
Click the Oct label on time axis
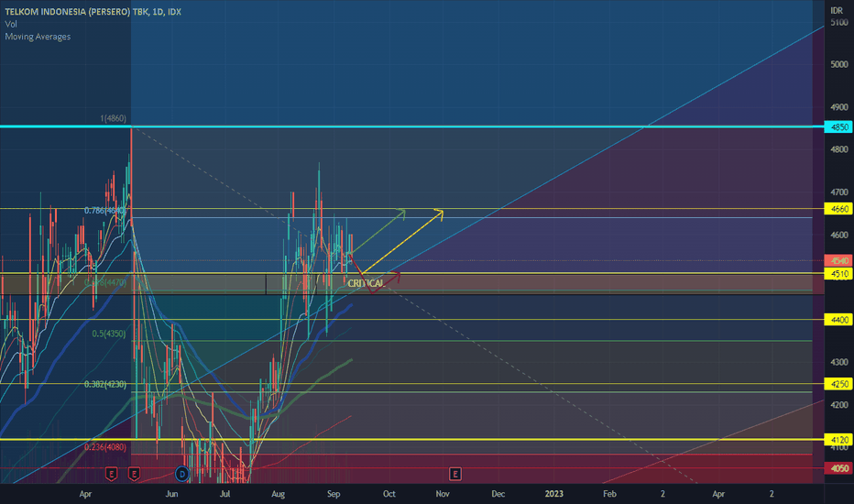click(x=389, y=494)
